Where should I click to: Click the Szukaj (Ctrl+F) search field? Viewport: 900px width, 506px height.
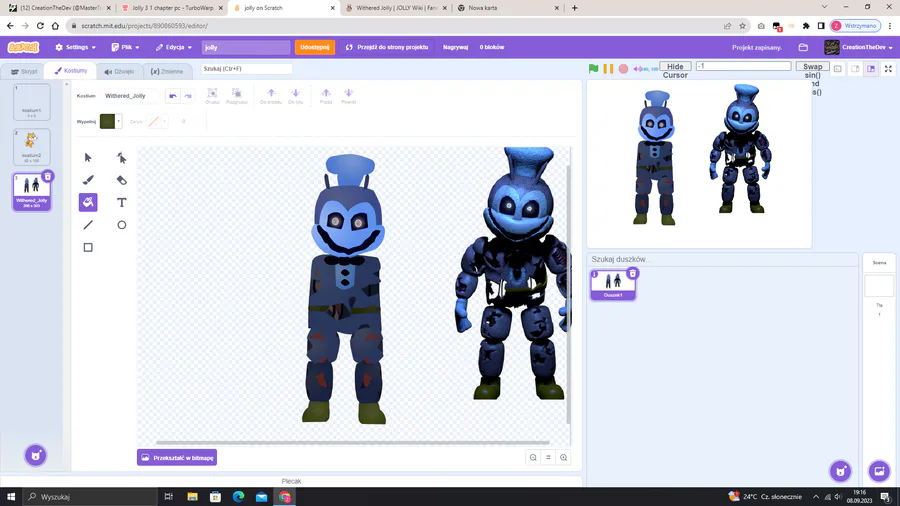[246, 68]
